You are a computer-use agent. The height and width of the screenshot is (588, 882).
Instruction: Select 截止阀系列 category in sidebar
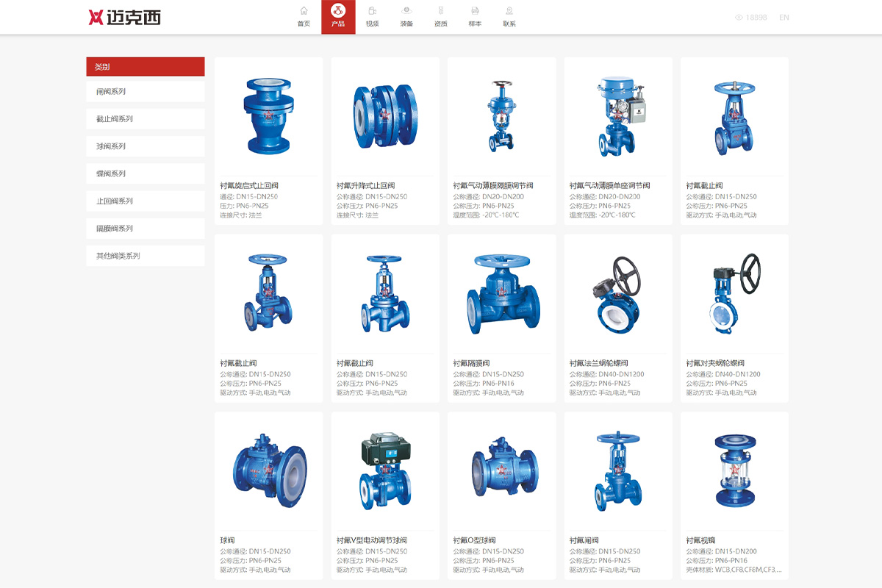pyautogui.click(x=146, y=119)
